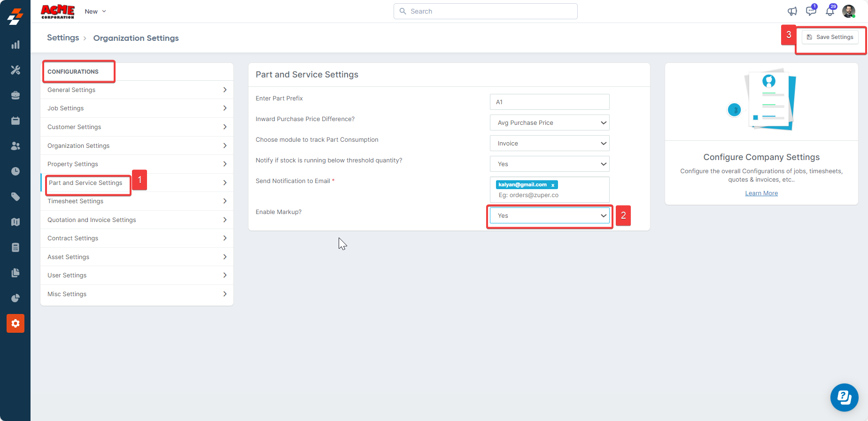868x421 pixels.
Task: Open the Enable Markup dropdown
Action: coord(549,216)
